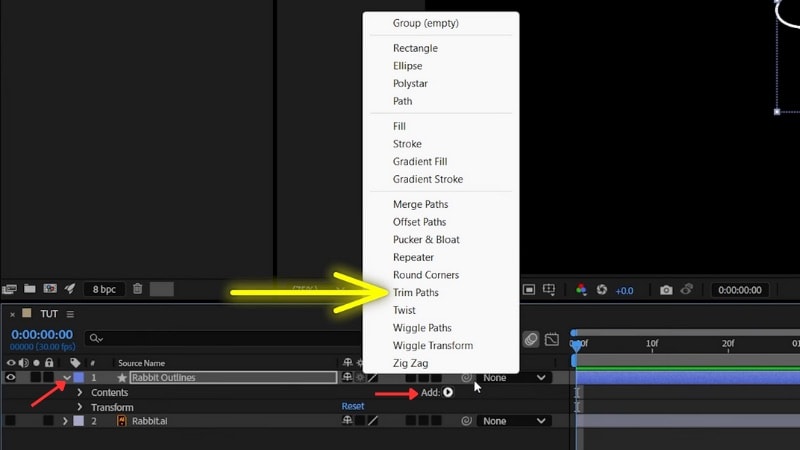Open TUT panel hamburger menu
800x450 pixels.
pos(70,314)
